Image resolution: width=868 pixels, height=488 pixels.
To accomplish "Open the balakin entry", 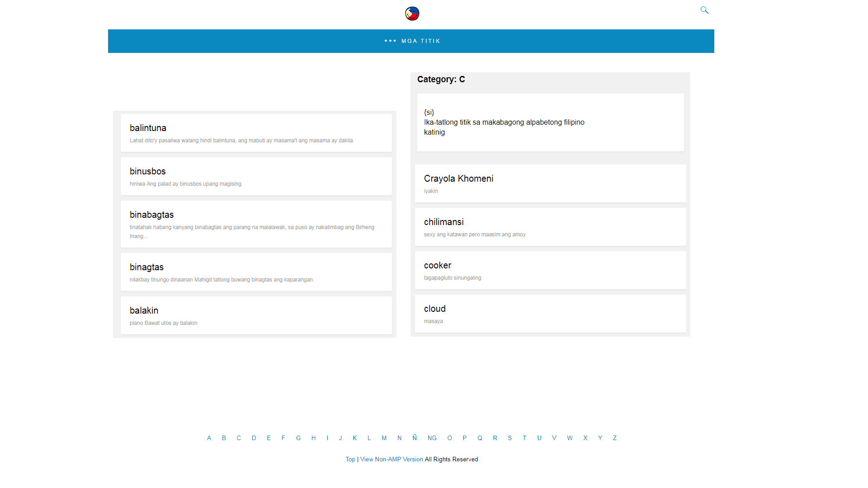I will click(x=144, y=310).
